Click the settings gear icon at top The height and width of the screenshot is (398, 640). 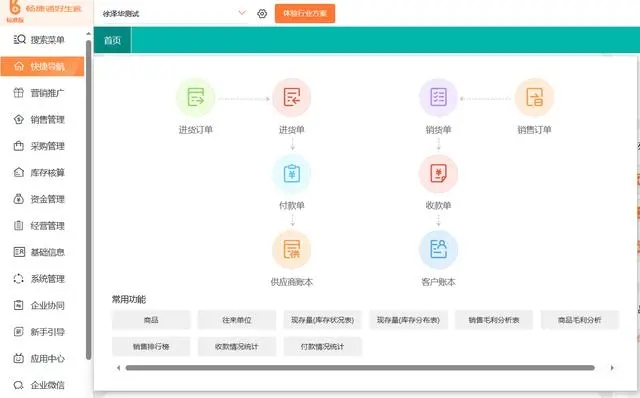click(x=262, y=13)
